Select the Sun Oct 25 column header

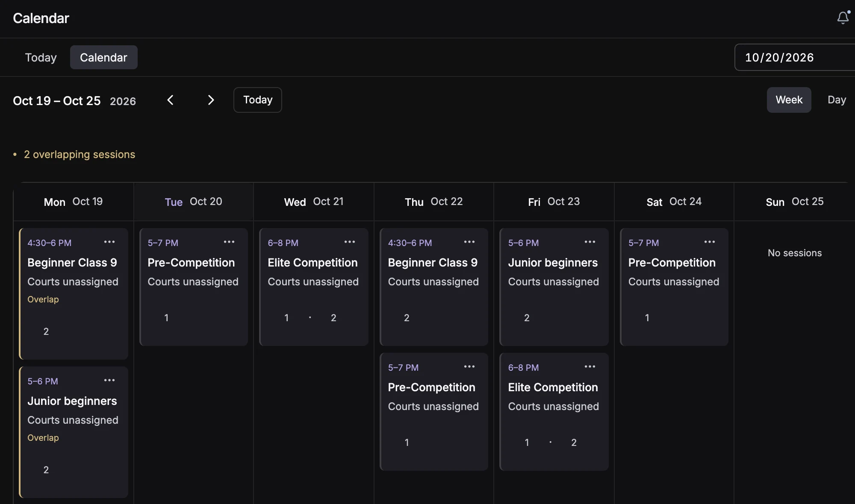click(x=795, y=202)
